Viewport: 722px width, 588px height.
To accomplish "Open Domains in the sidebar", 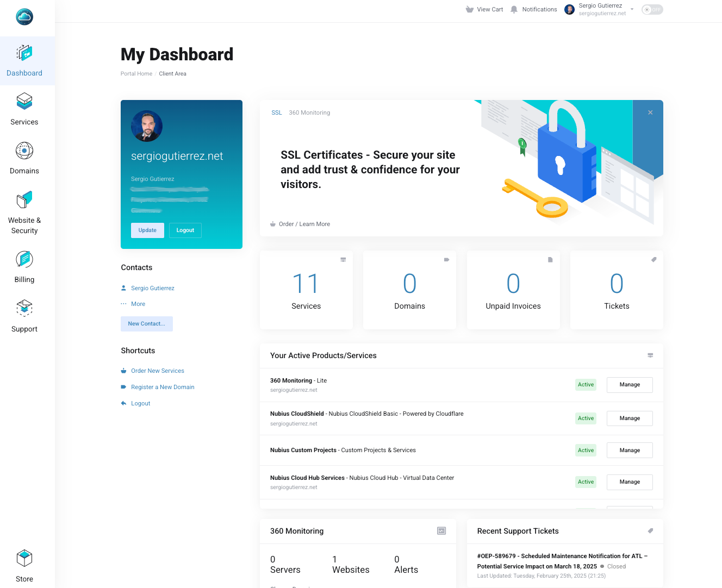I will click(24, 159).
